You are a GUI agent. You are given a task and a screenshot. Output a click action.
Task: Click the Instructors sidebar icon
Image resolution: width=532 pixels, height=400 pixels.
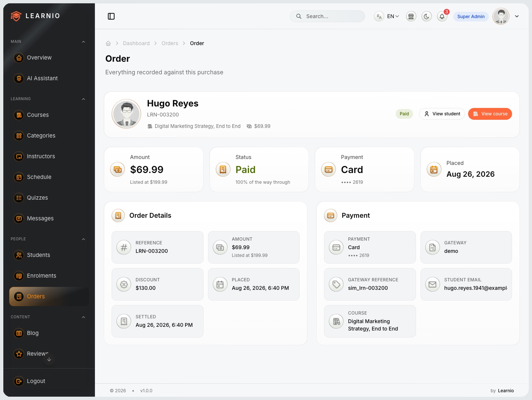[x=19, y=156]
